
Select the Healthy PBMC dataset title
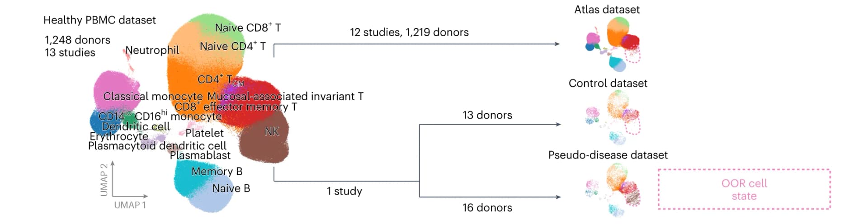99,20
